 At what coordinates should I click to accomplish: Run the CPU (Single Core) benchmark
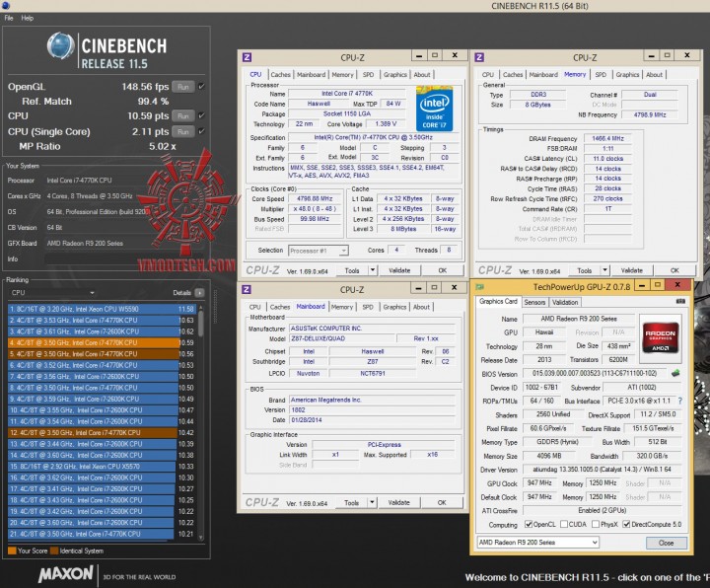183,132
